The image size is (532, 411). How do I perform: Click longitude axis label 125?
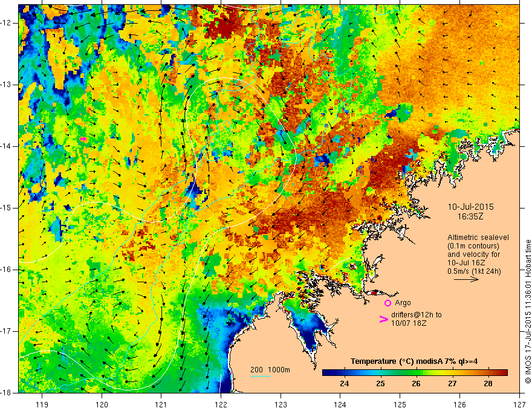(x=400, y=404)
